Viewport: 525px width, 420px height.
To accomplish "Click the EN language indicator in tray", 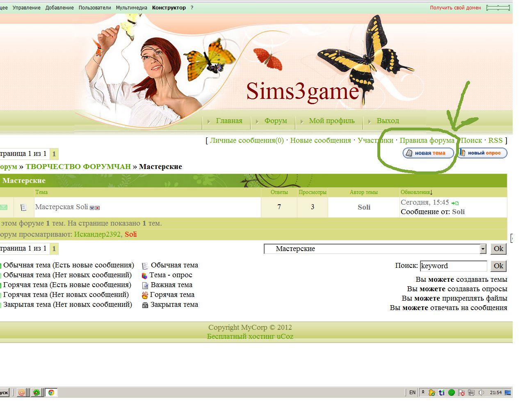I will 412,393.
